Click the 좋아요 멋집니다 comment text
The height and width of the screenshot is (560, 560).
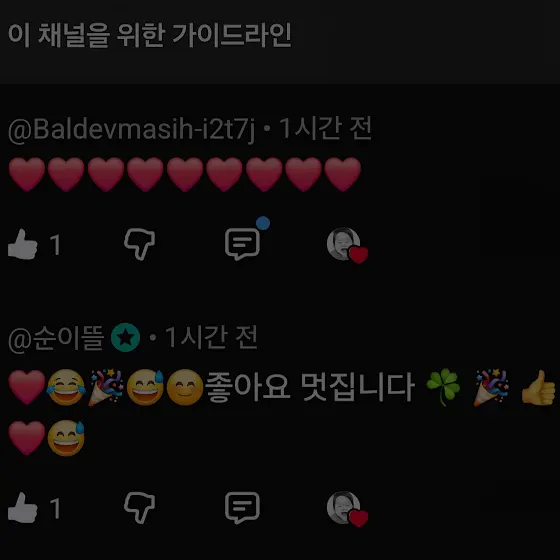point(310,387)
